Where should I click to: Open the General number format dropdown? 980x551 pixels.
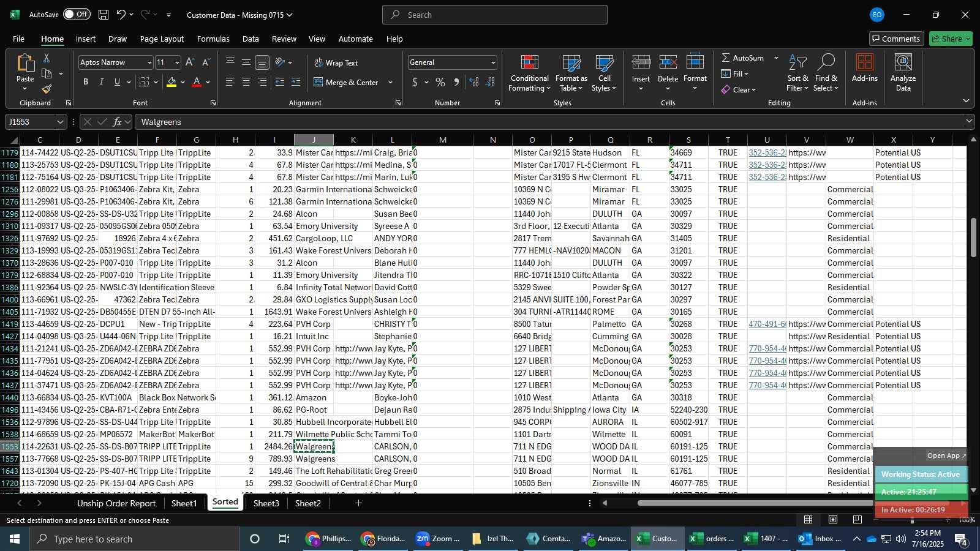(x=492, y=62)
